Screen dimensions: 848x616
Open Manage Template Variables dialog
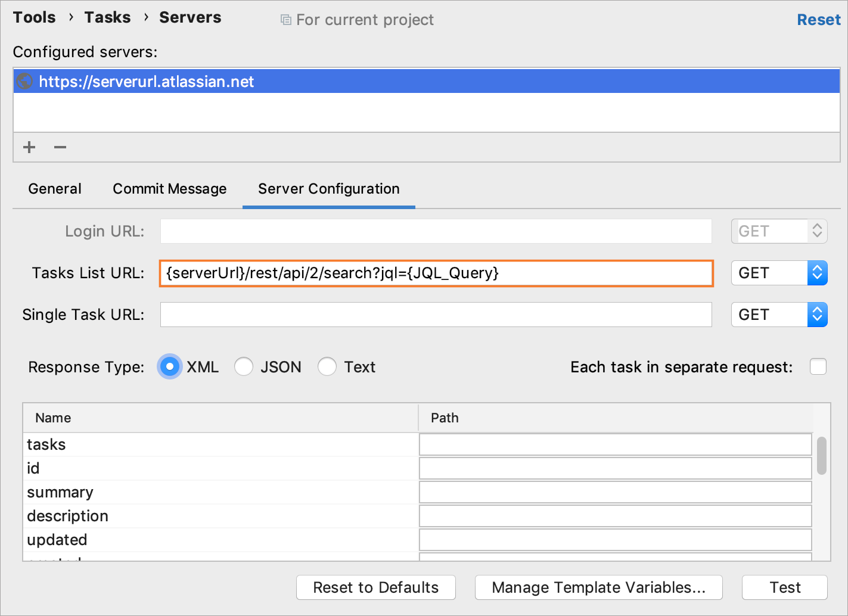coord(598,587)
